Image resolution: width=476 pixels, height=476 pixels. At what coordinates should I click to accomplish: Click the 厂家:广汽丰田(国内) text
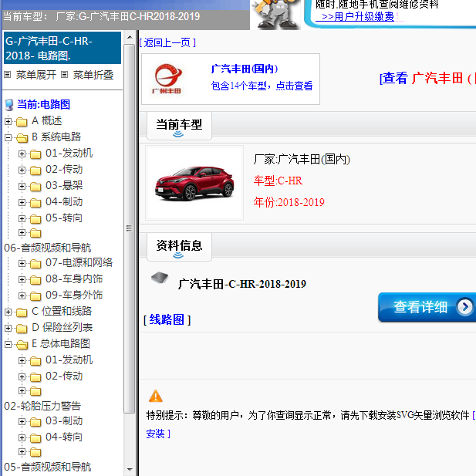(302, 159)
